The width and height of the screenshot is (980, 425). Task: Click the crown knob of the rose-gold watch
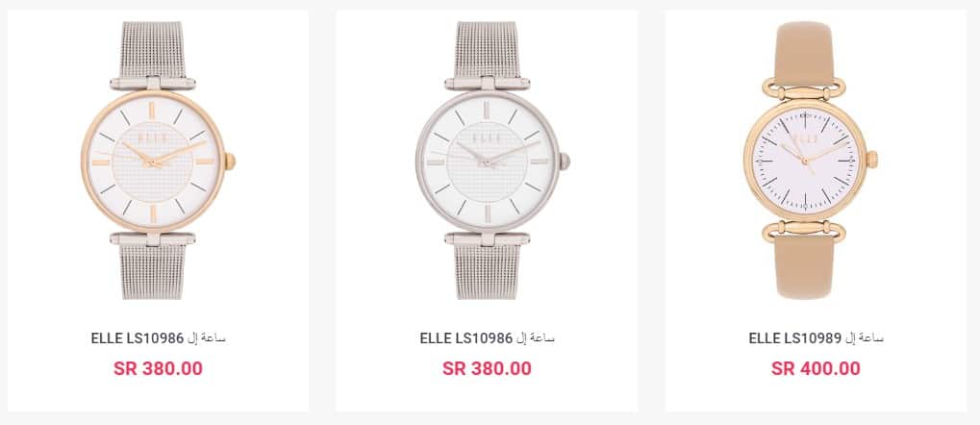[230, 162]
